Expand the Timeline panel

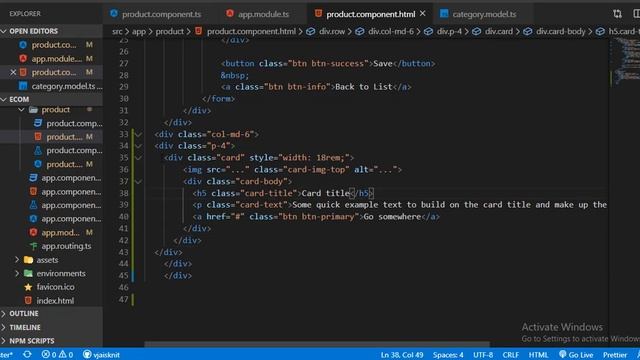(4, 327)
